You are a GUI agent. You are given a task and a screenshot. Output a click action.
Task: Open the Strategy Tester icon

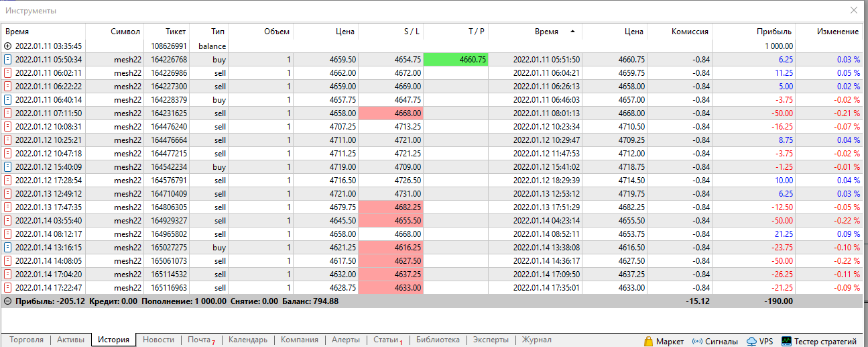pyautogui.click(x=786, y=341)
